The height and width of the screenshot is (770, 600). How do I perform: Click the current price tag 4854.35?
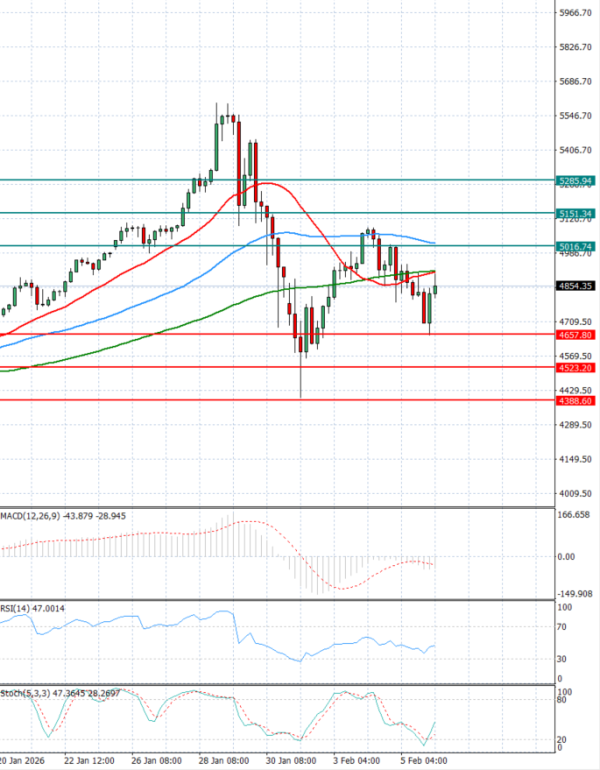(575, 286)
